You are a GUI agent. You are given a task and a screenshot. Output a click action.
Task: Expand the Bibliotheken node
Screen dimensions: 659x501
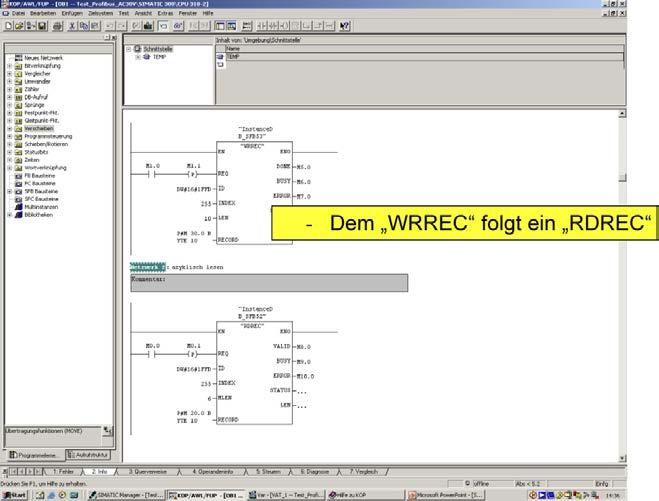point(10,215)
